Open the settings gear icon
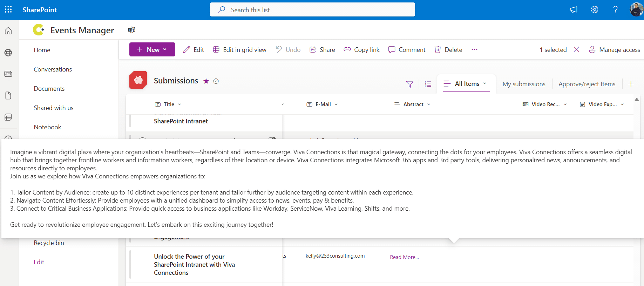The image size is (644, 286). [595, 9]
